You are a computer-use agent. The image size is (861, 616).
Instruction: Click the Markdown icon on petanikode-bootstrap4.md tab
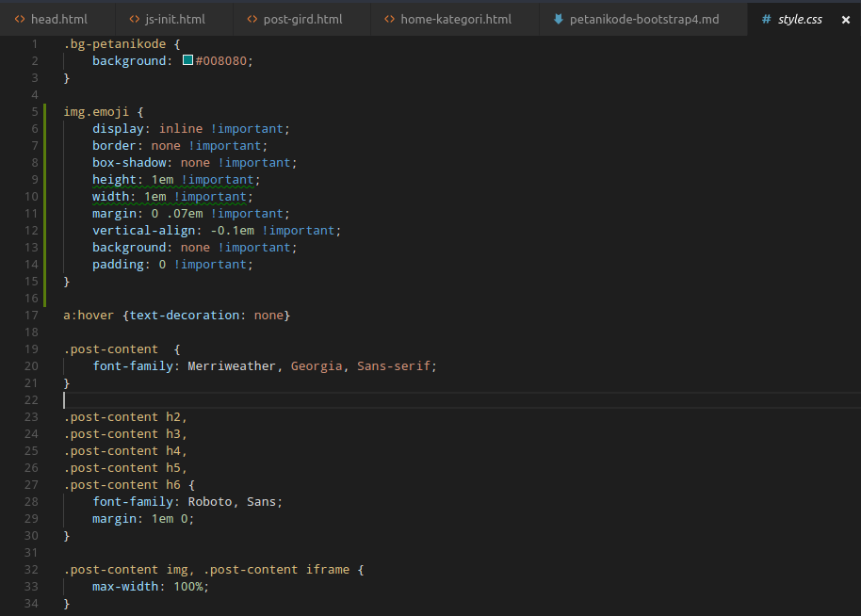(x=558, y=18)
